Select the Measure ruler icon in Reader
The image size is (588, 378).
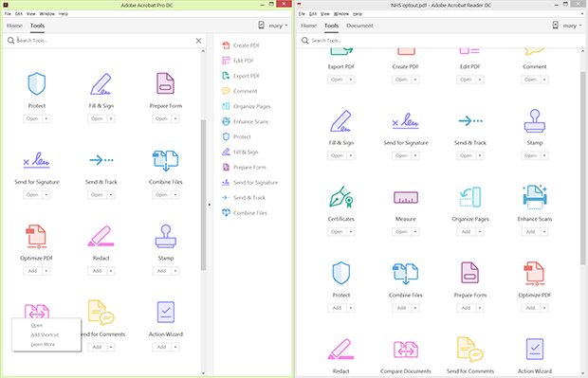tap(406, 197)
